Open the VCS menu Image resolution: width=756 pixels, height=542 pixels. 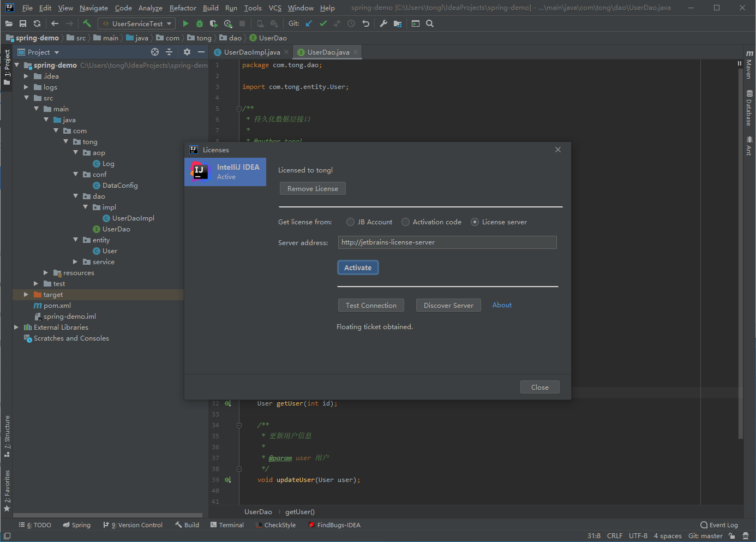coord(275,8)
